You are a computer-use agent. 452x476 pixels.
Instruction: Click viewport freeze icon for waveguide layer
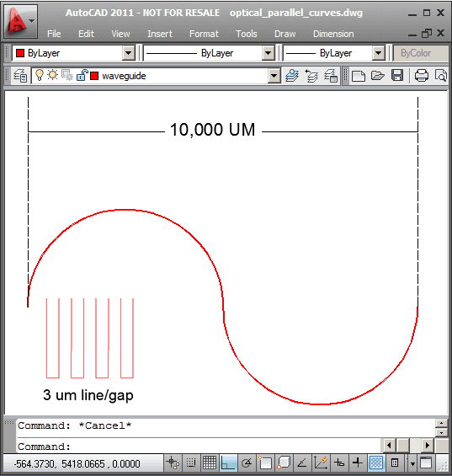(x=67, y=75)
